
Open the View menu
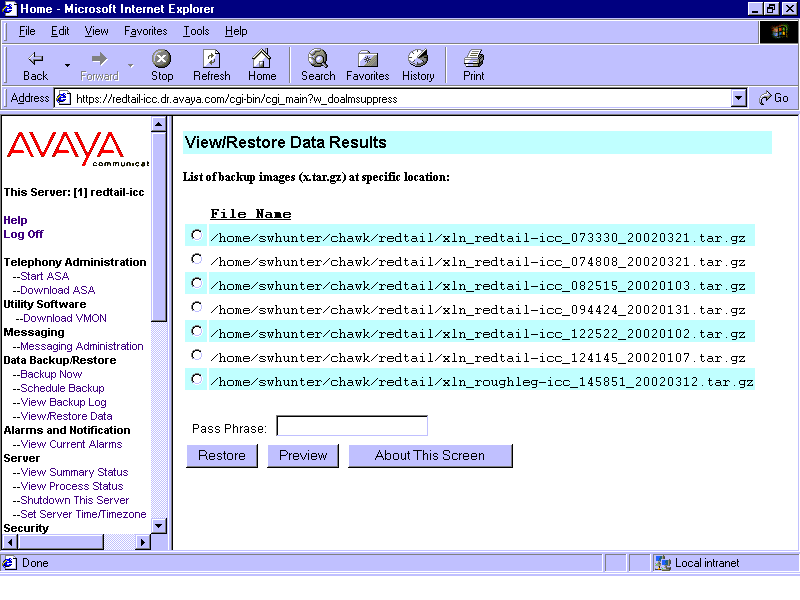pyautogui.click(x=96, y=31)
